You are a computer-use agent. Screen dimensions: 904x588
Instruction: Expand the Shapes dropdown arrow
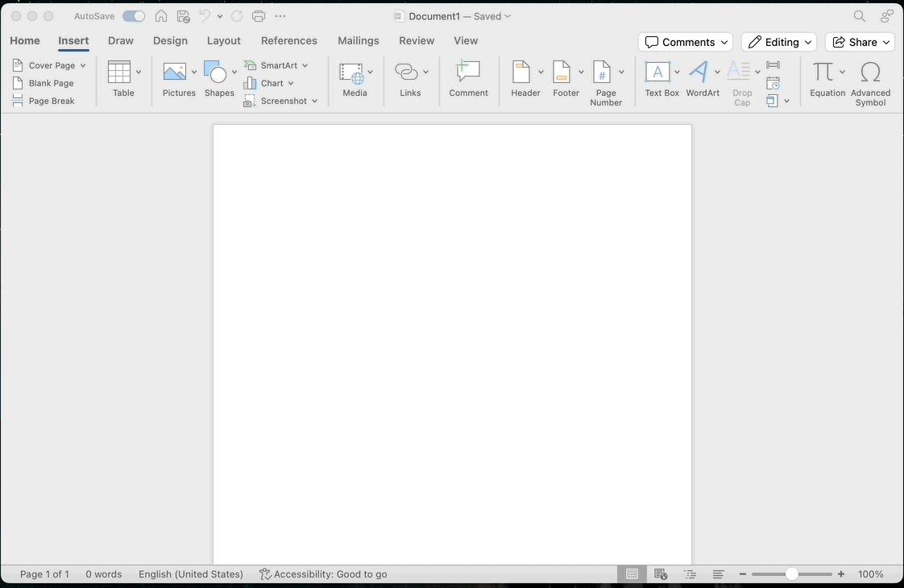234,72
